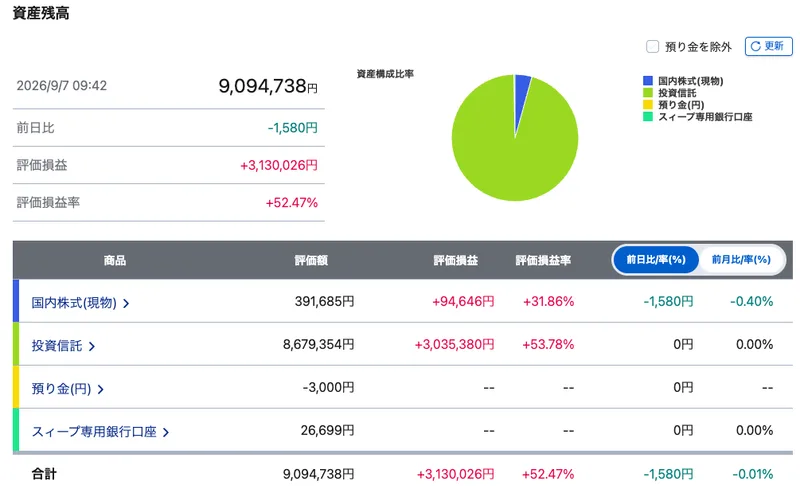The height and width of the screenshot is (486, 800).
Task: Click the 資産残高 page heading
Action: [x=41, y=13]
